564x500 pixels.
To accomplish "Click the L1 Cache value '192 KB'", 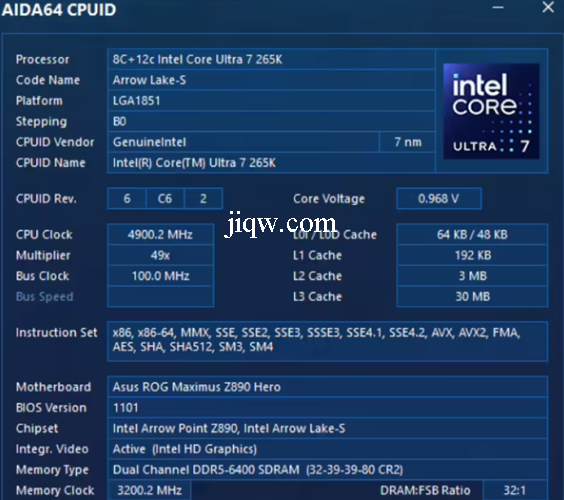I will click(x=472, y=255).
